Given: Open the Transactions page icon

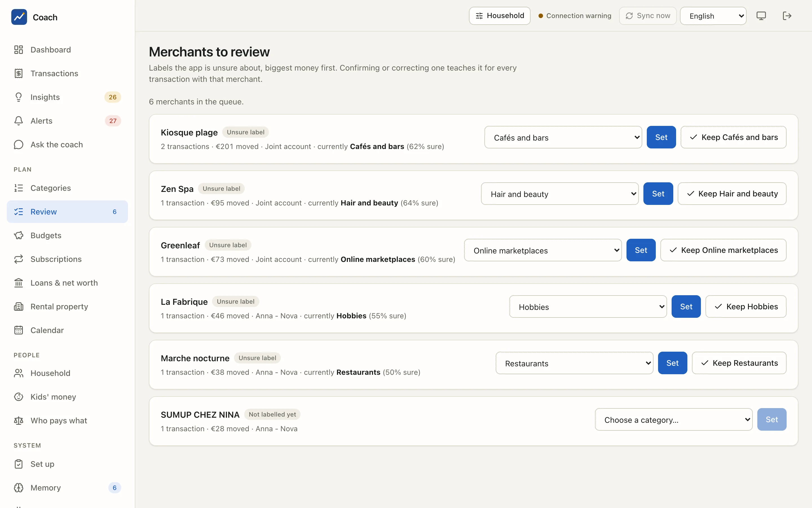Looking at the screenshot, I should tap(18, 73).
